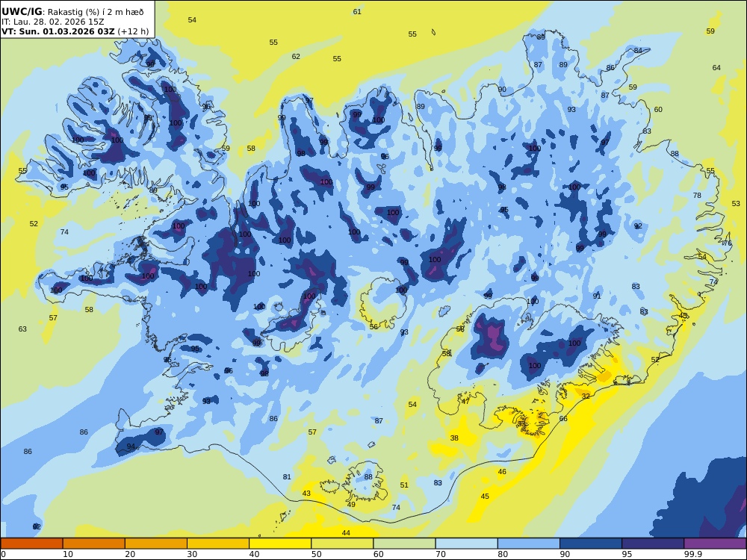Click the map value '49'
The height and width of the screenshot is (560, 747).
351,505
